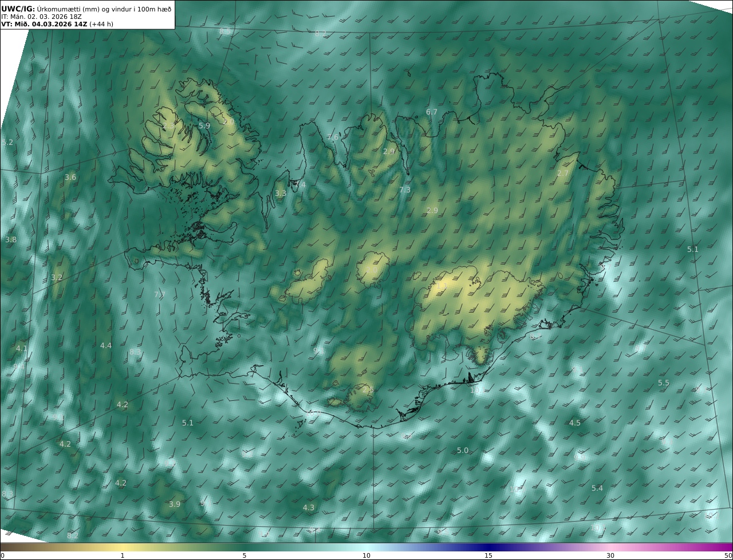Image resolution: width=733 pixels, height=560 pixels.
Task: Click the colorbar tick label '50'
Action: point(728,555)
